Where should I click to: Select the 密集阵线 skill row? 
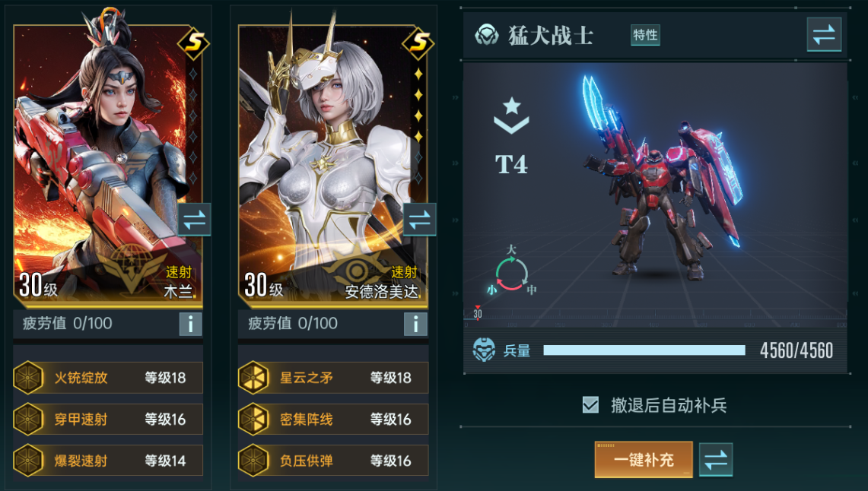(333, 419)
